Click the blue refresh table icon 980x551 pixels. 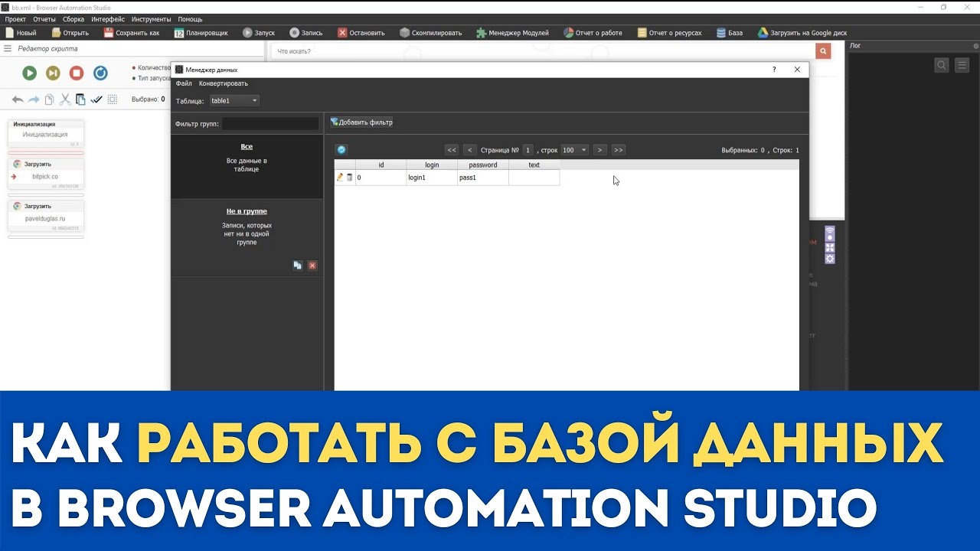click(341, 150)
